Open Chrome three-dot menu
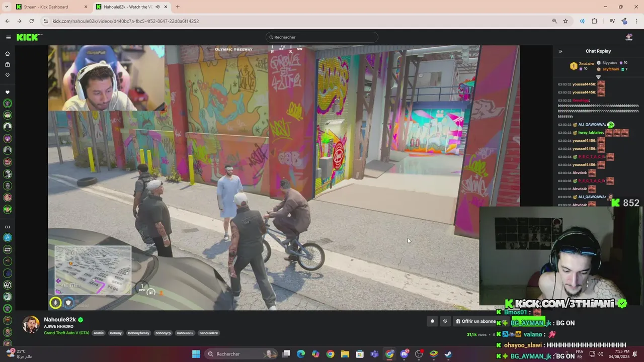Image resolution: width=644 pixels, height=362 pixels. (x=636, y=21)
